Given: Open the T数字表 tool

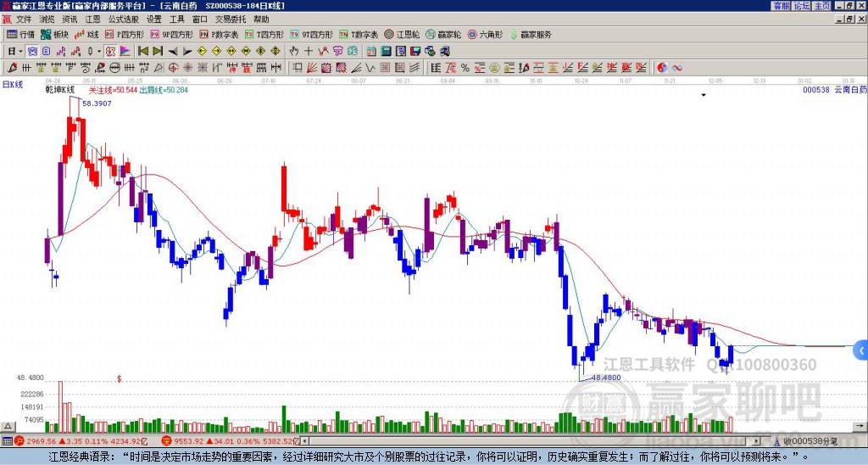Looking at the screenshot, I should (x=359, y=34).
